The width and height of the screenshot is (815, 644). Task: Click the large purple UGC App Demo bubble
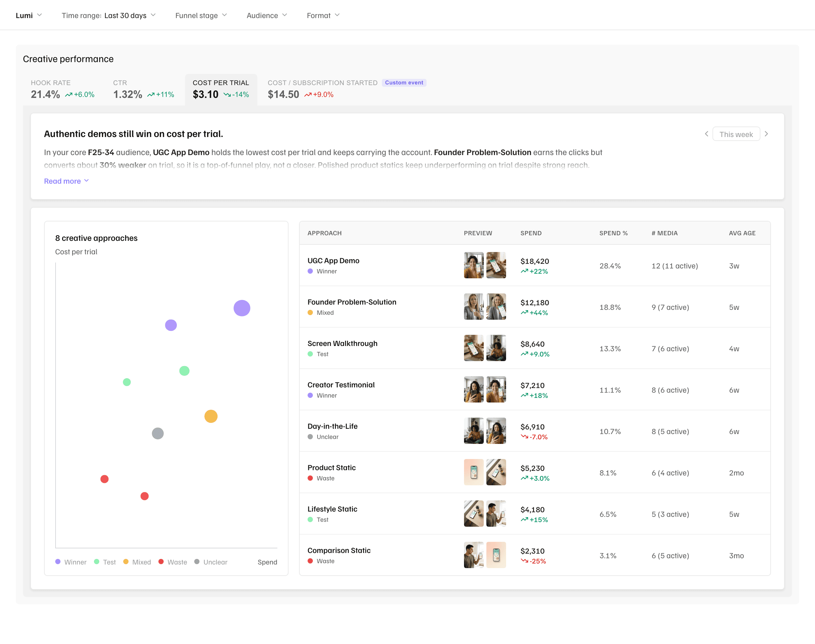(242, 308)
